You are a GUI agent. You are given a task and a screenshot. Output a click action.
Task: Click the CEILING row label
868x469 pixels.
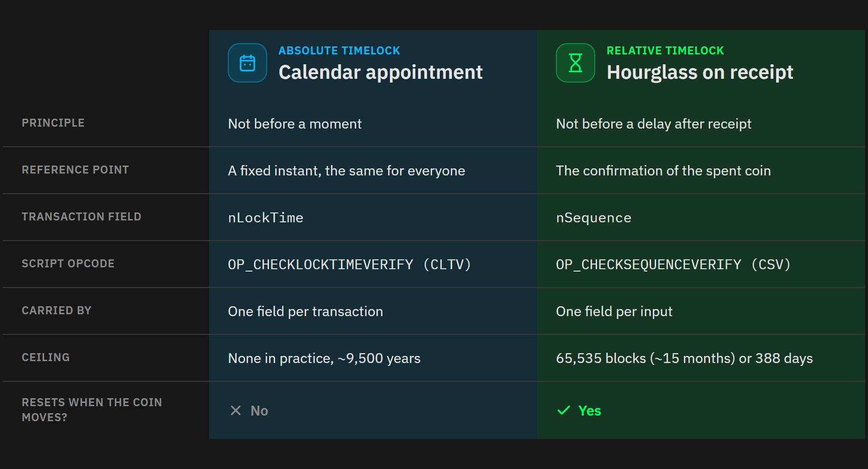(46, 357)
